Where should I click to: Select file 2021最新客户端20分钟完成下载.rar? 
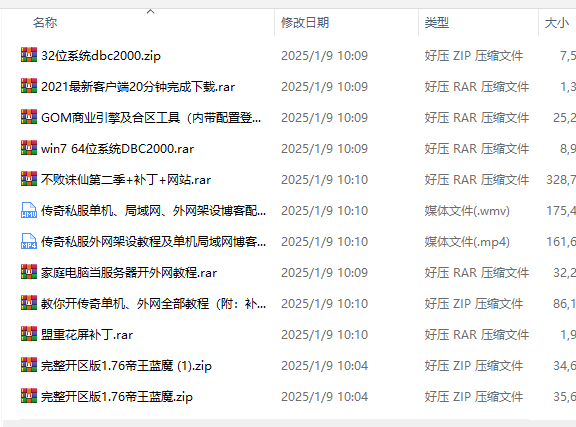[138, 87]
